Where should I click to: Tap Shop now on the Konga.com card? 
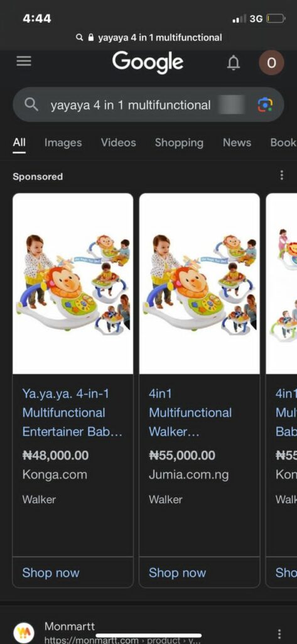click(x=51, y=572)
